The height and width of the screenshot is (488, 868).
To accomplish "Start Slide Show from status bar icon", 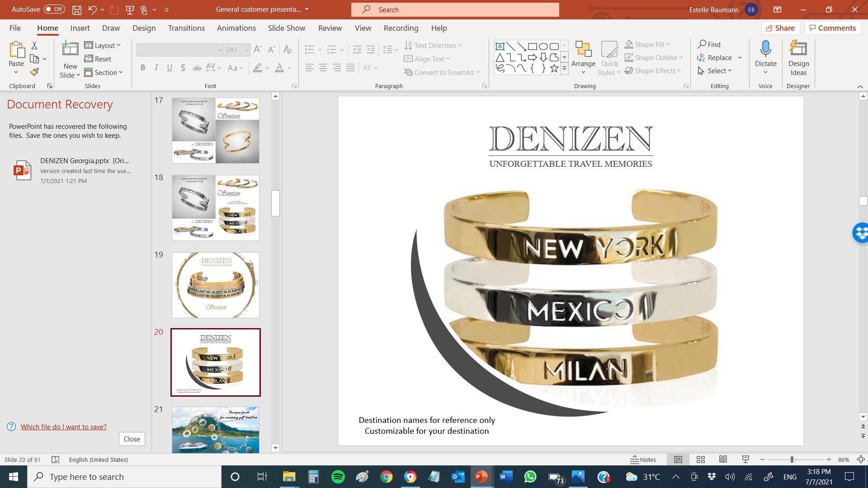I will pyautogui.click(x=745, y=460).
